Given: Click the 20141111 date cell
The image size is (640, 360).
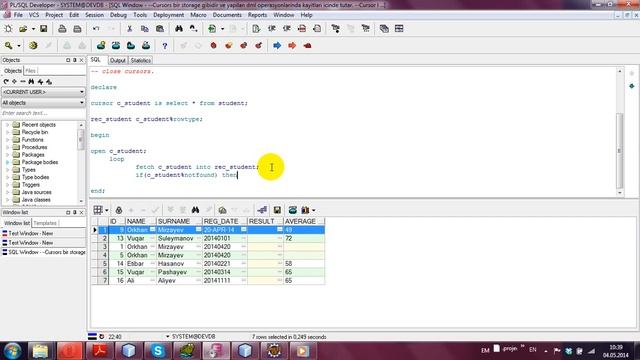Looking at the screenshot, I should click(x=224, y=280).
